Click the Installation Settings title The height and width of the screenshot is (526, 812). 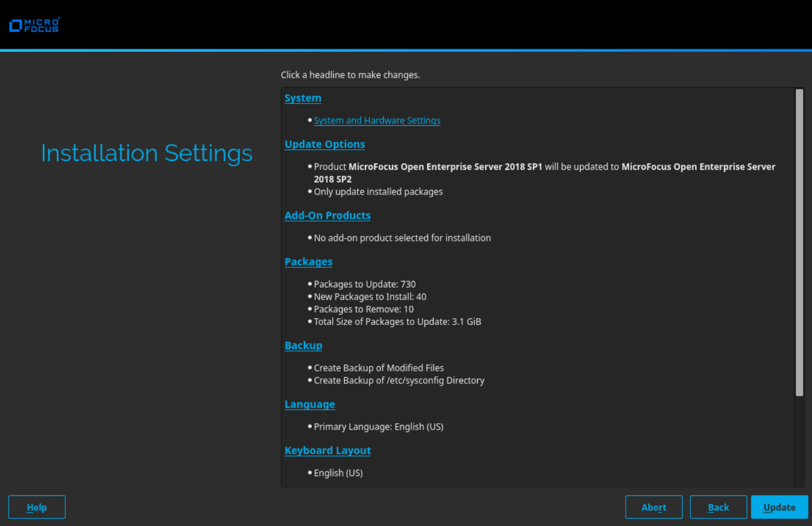146,153
